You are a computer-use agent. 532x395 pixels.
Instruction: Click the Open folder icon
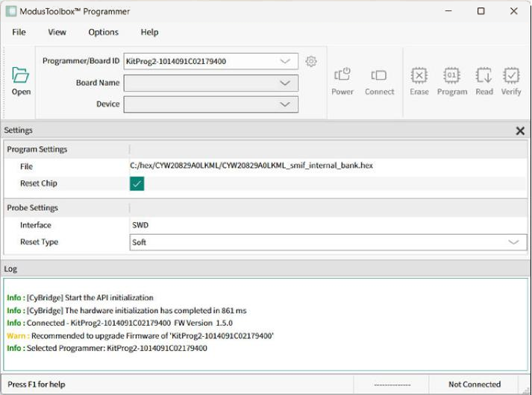(x=20, y=75)
